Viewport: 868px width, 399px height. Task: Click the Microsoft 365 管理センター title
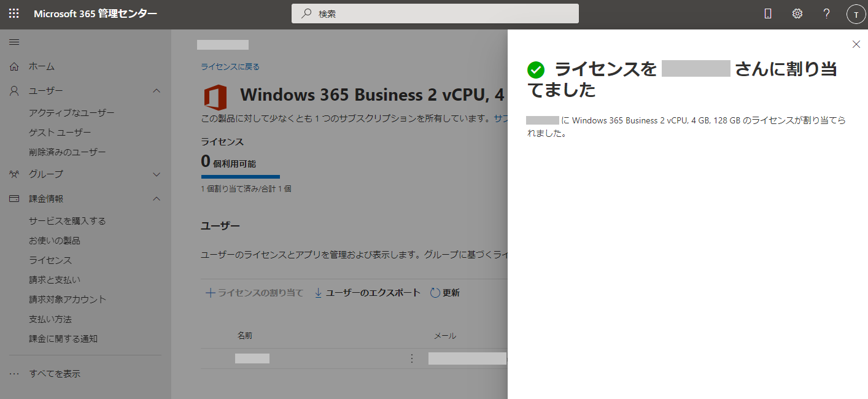95,14
